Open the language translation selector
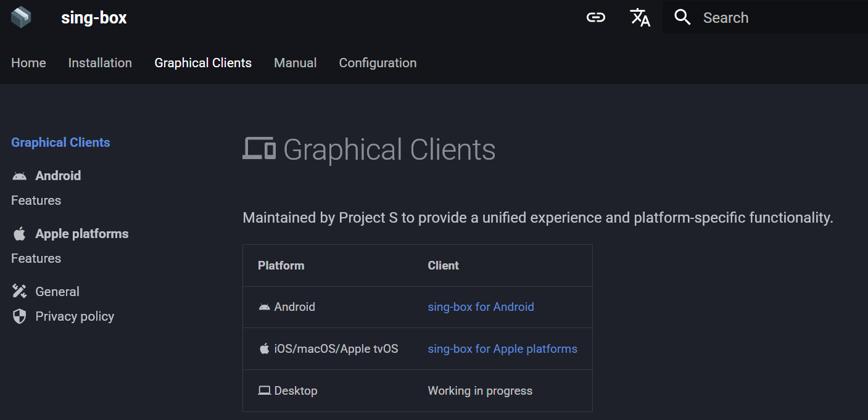Viewport: 868px width, 420px height. [x=640, y=17]
